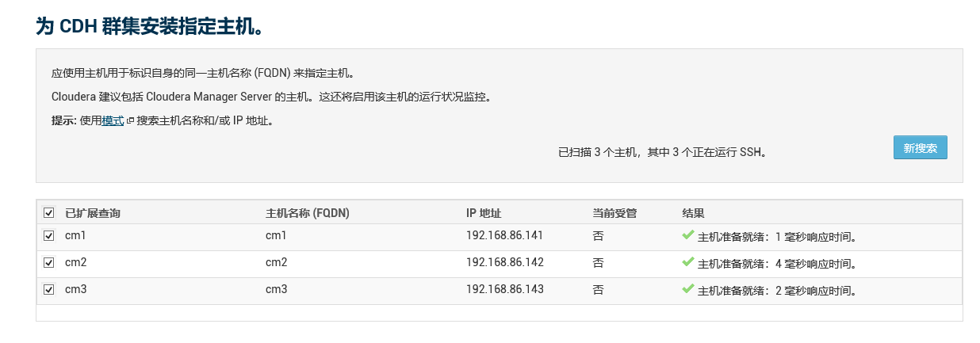Image resolution: width=980 pixels, height=343 pixels.
Task: Click the external link icon beside 模式
Action: (130, 121)
